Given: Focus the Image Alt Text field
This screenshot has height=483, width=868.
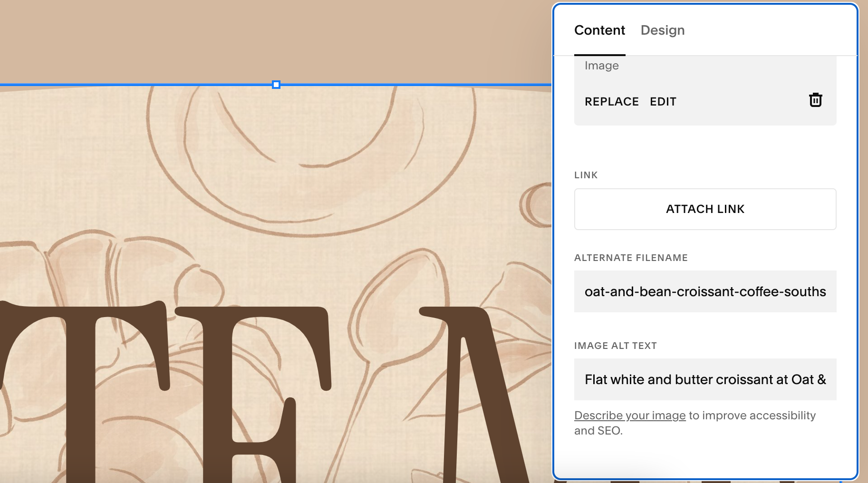Looking at the screenshot, I should coord(705,379).
